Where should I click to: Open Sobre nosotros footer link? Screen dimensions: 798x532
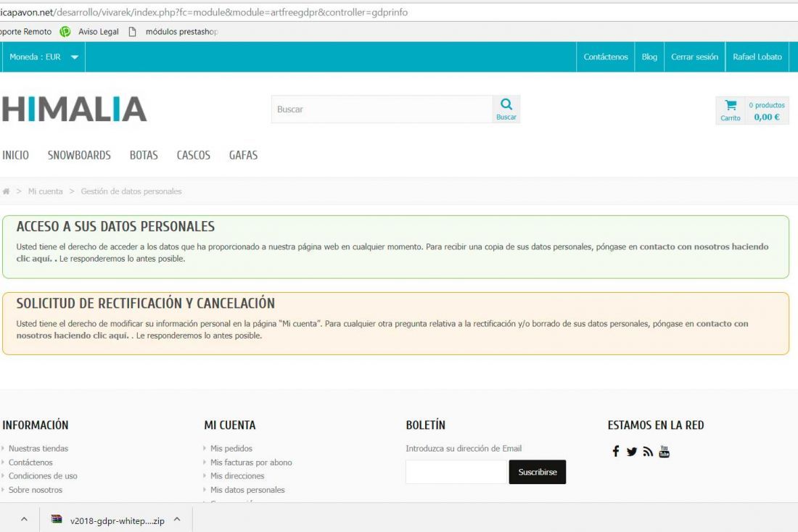(35, 490)
